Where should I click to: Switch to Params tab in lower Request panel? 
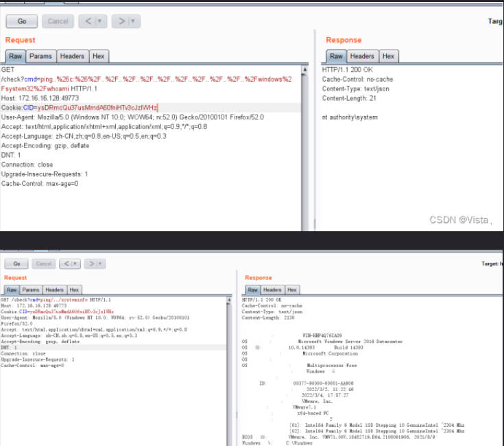click(x=31, y=290)
